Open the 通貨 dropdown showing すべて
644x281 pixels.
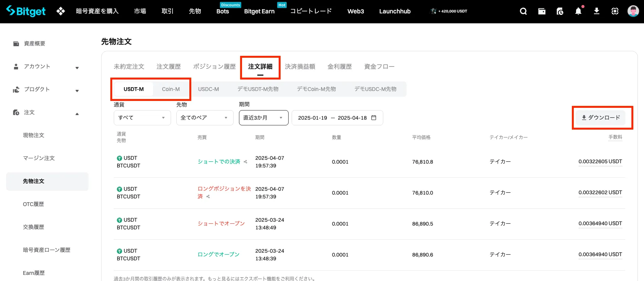click(142, 118)
